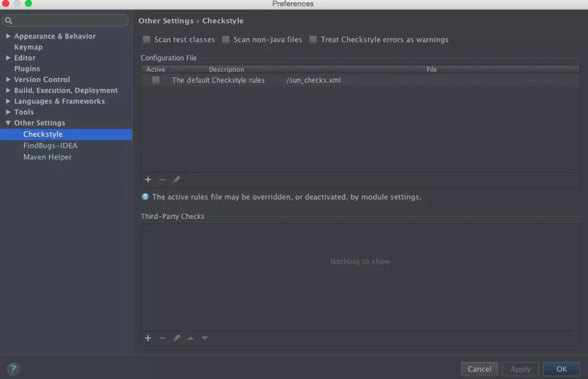Image resolution: width=588 pixels, height=379 pixels.
Task: Select FindBugs-IDEA settings
Action: (50, 146)
